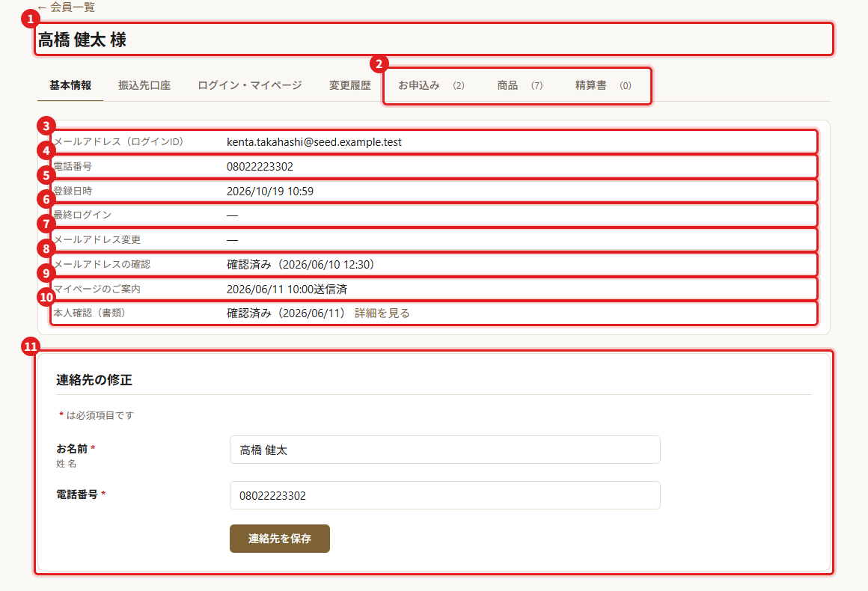Select the email kenta.takahashi@seed.example.test
Screen dimensions: 868x591
click(314, 142)
